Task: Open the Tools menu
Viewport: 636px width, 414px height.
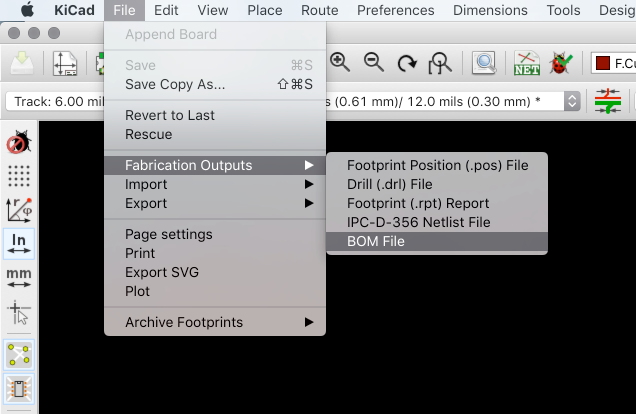Action: 563,10
